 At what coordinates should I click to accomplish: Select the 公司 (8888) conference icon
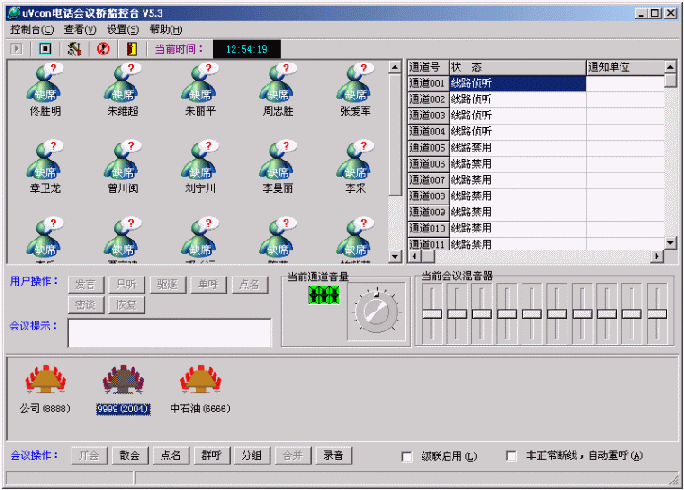click(x=43, y=384)
